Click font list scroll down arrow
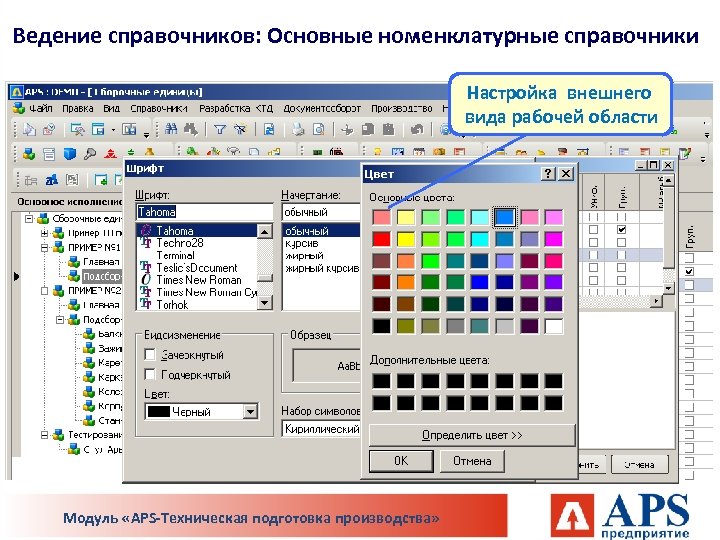The height and width of the screenshot is (540, 720). pos(264,303)
